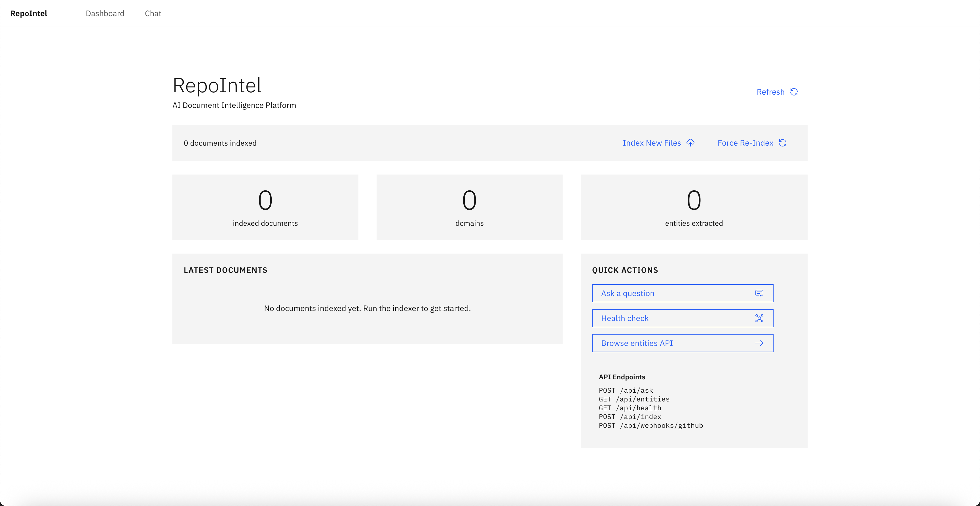Viewport: 980px width, 506px height.
Task: Click the arrow icon on Browse entities API
Action: pyautogui.click(x=759, y=343)
